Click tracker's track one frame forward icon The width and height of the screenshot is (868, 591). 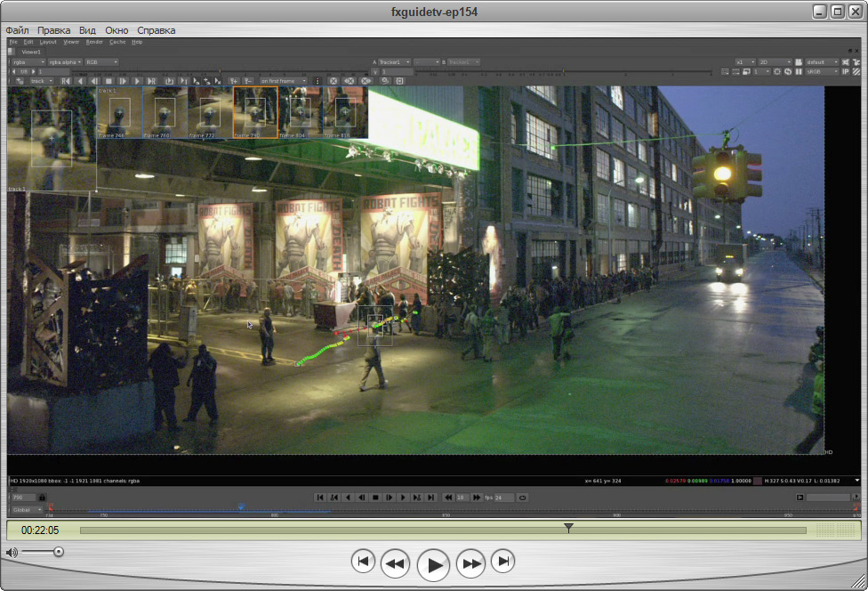123,81
